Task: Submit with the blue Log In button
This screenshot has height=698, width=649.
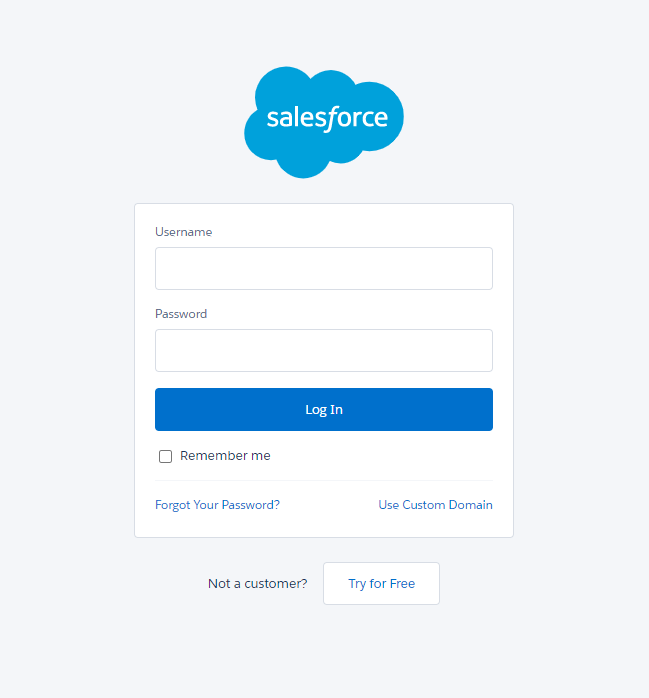Action: (324, 410)
